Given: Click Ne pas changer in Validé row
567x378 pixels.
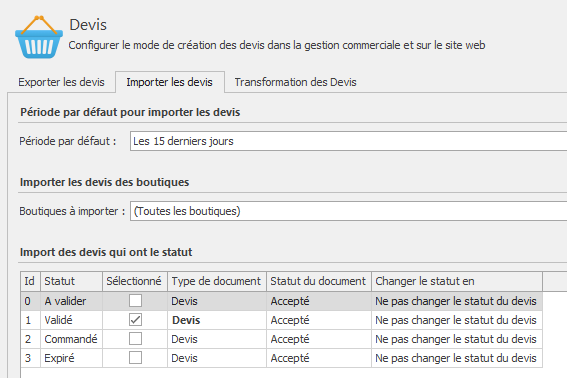Looking at the screenshot, I should [x=457, y=320].
